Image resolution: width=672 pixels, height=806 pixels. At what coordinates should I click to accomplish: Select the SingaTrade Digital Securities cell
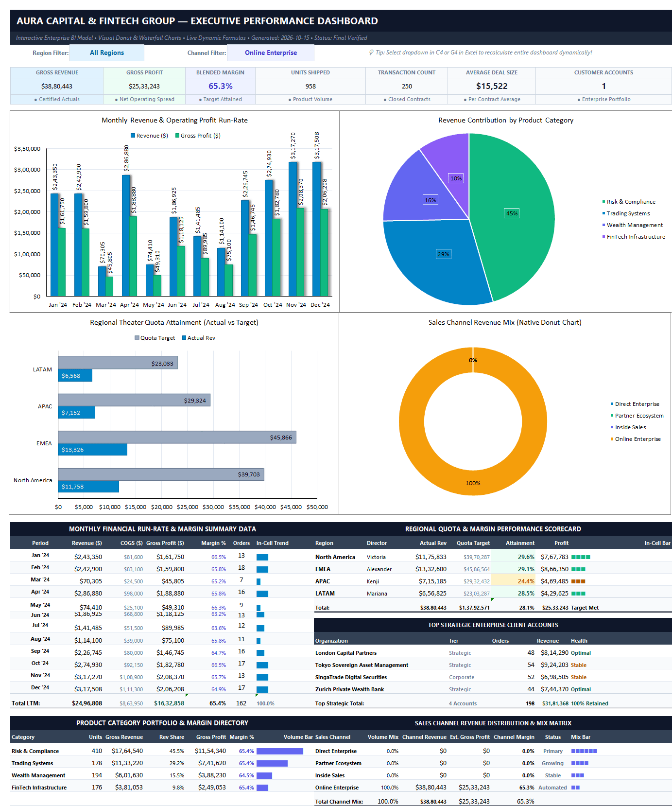point(351,677)
